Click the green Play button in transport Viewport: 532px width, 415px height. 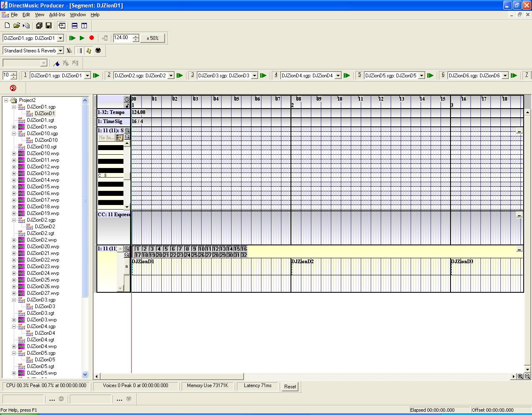pos(82,38)
